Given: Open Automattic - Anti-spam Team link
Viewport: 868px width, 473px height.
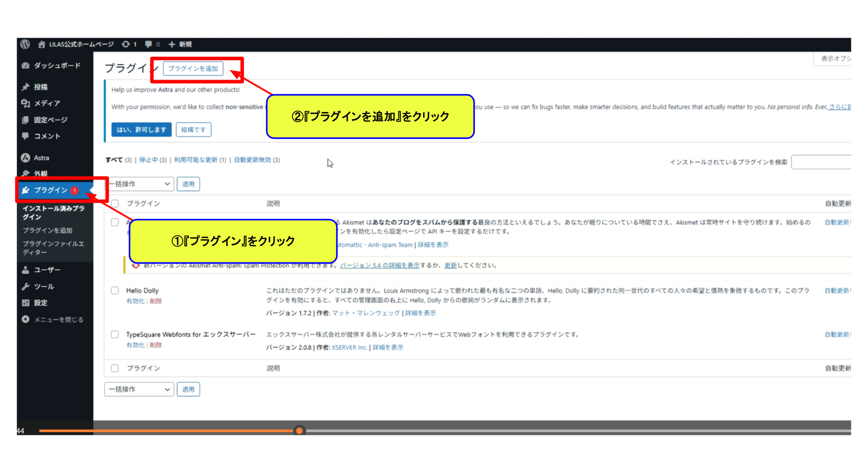Looking at the screenshot, I should pyautogui.click(x=375, y=245).
